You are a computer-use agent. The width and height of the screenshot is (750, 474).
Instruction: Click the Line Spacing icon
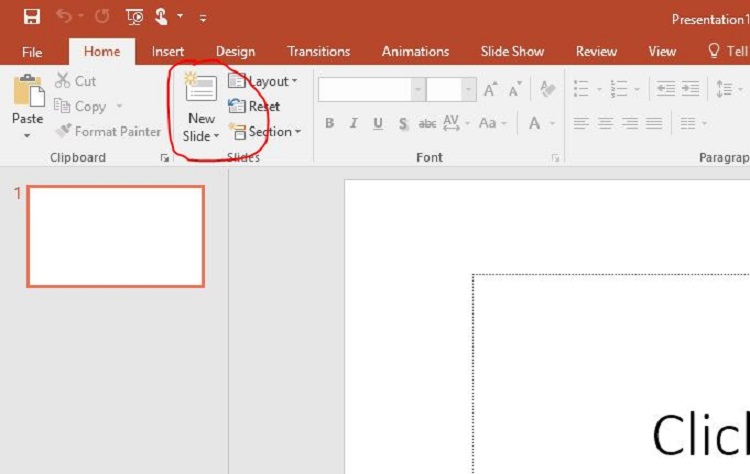tap(724, 89)
